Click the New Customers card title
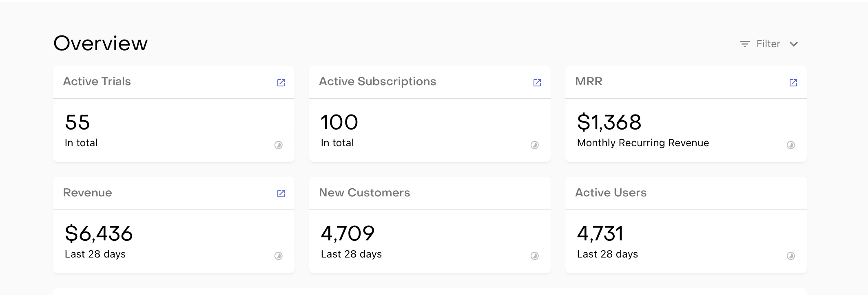Image resolution: width=868 pixels, height=295 pixels. click(364, 193)
